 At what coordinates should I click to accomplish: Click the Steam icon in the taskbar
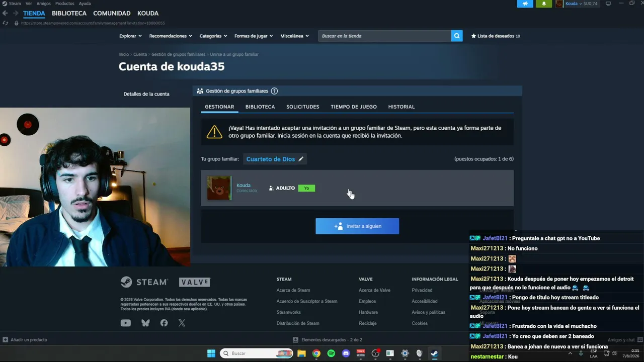(x=434, y=353)
